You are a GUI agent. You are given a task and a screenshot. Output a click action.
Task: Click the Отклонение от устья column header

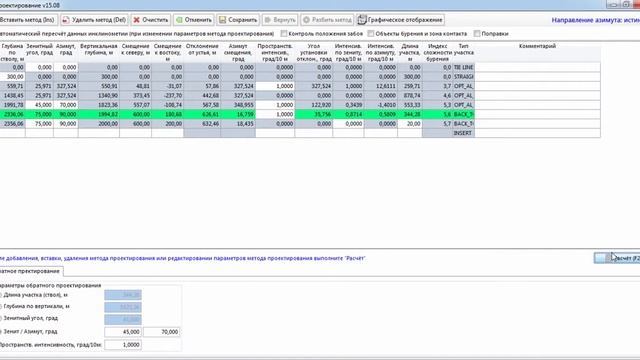click(202, 52)
